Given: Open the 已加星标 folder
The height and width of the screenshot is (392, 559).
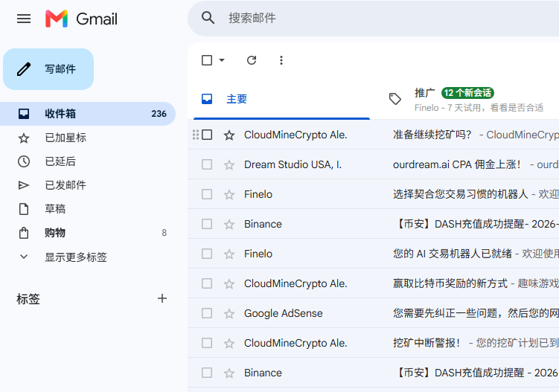Looking at the screenshot, I should point(88,138).
